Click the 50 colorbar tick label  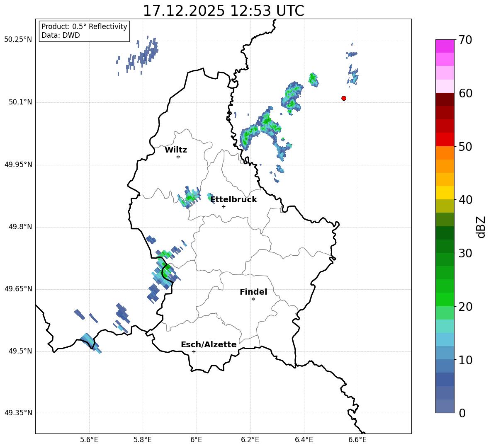coord(465,147)
